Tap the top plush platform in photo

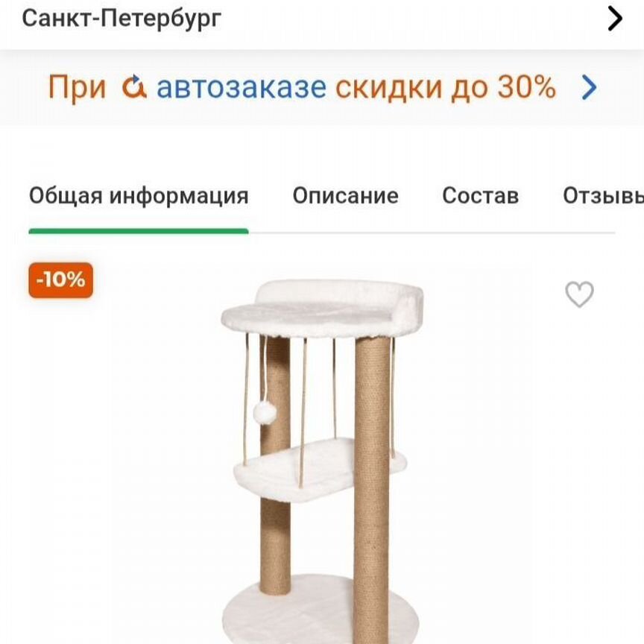click(323, 309)
